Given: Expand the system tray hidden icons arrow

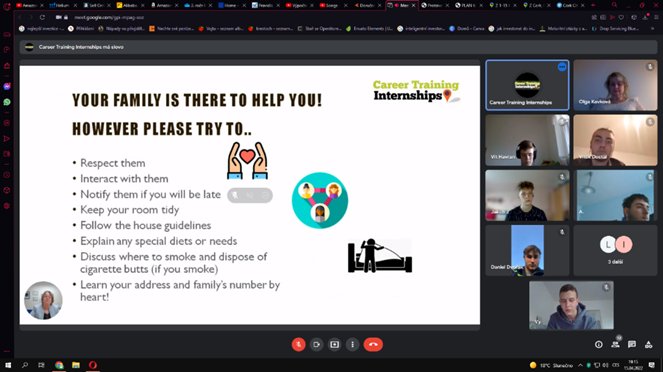Looking at the screenshot, I should pos(581,365).
